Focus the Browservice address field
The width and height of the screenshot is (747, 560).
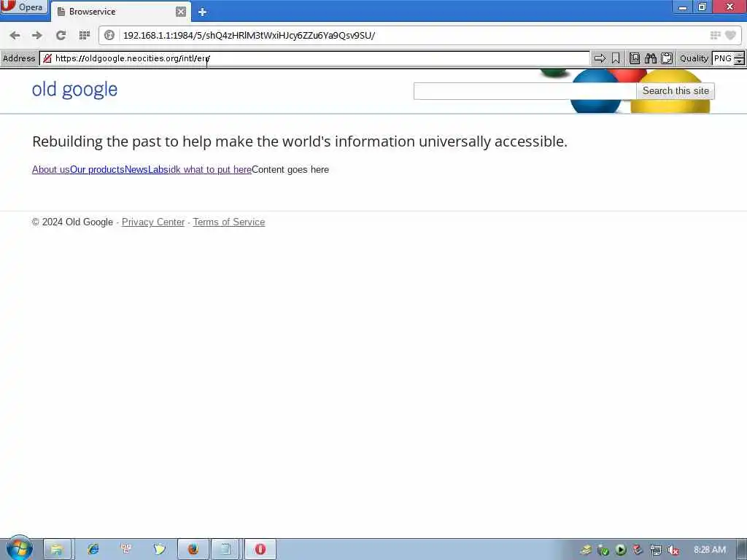click(x=314, y=58)
